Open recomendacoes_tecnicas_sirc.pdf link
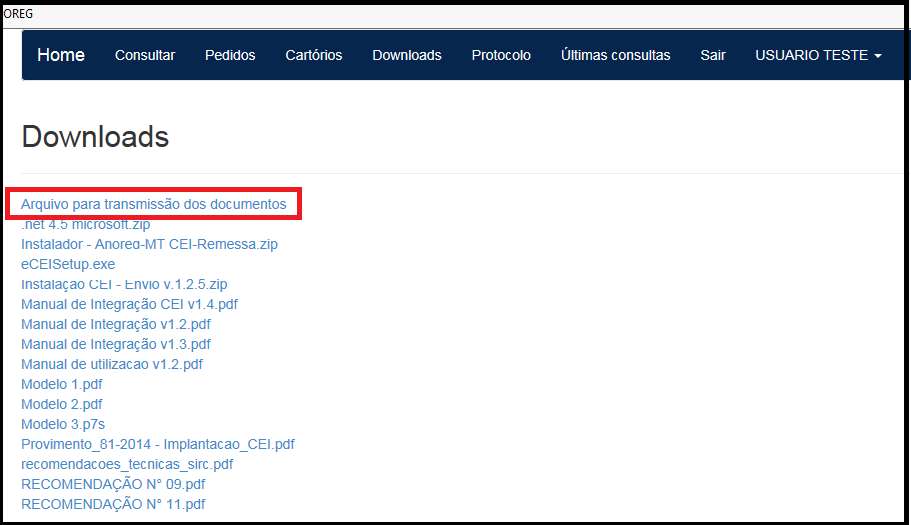911x525 pixels. 127,464
